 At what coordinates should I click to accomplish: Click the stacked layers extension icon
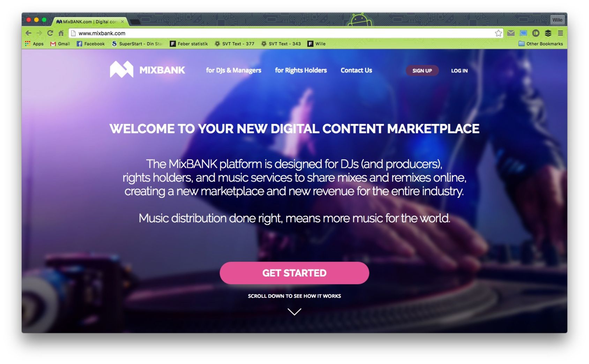tap(548, 33)
